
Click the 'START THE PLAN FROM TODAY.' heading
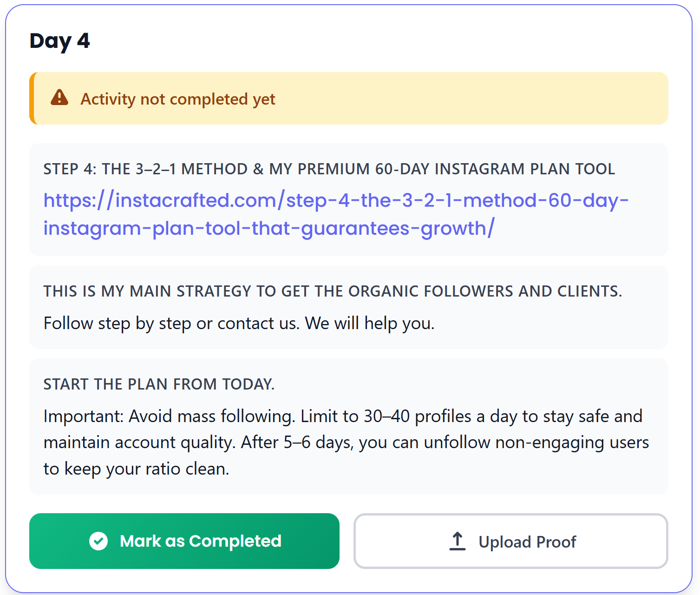tap(159, 384)
